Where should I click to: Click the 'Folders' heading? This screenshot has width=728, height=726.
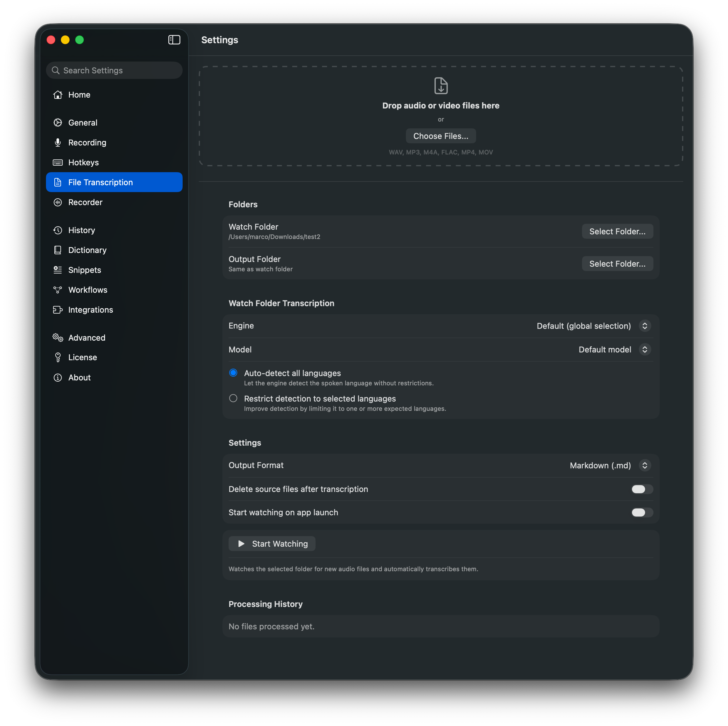243,204
